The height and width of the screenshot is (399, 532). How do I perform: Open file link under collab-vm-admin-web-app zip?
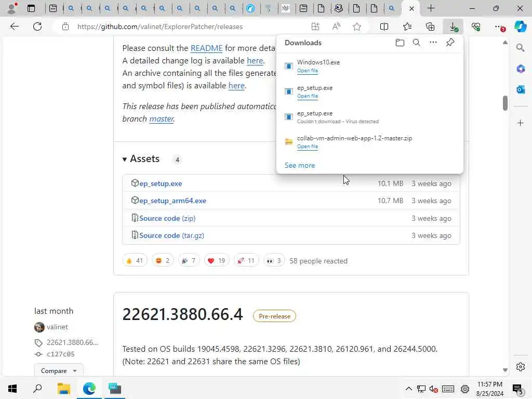coord(308,147)
